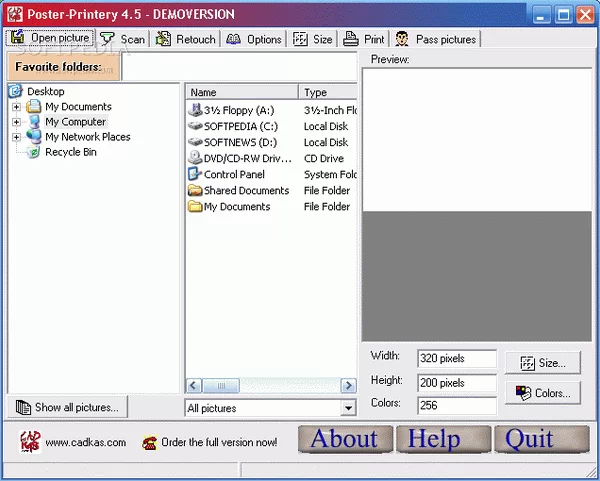Select the SOFTNEWS (D:) drive
Image resolution: width=600 pixels, height=481 pixels.
tap(240, 142)
